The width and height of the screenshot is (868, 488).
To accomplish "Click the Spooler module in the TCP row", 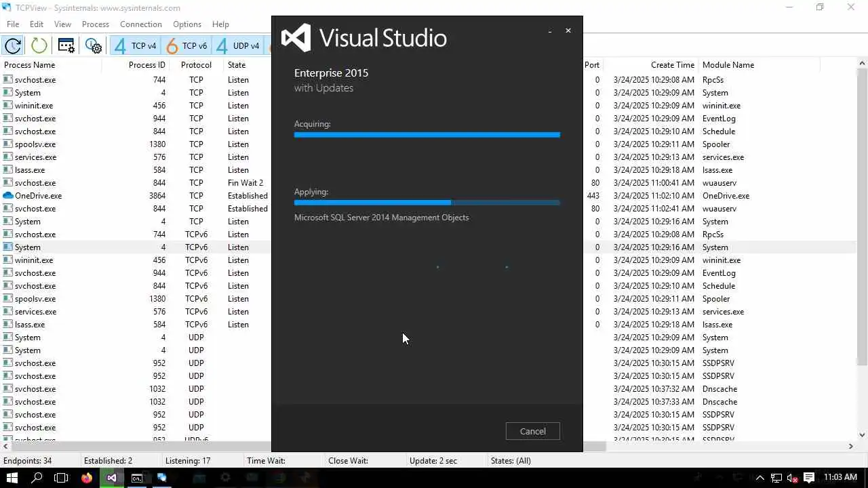I will coord(716,144).
